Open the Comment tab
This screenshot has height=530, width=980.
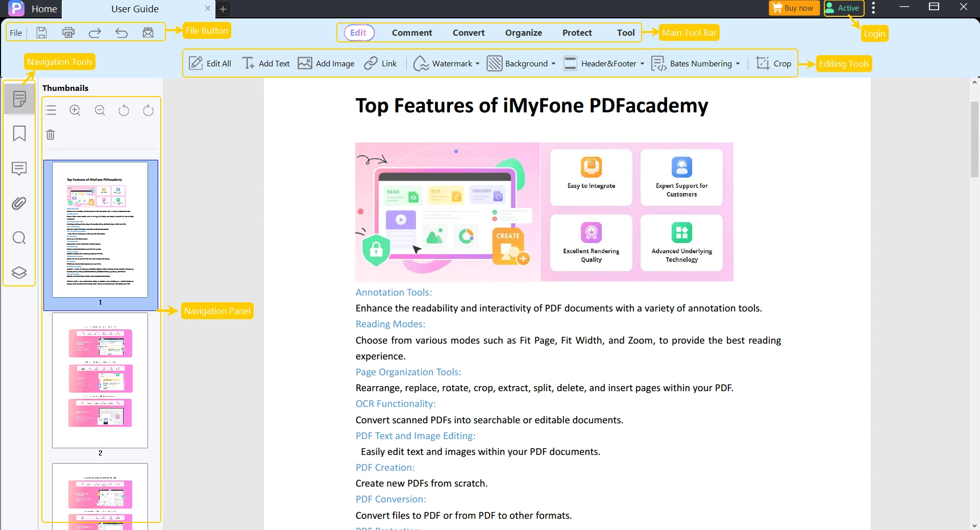click(x=412, y=33)
